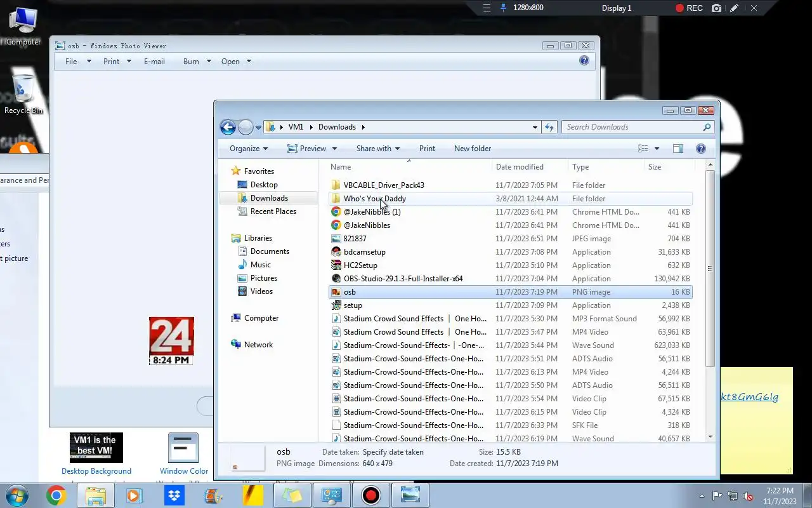
Task: Launch Chrome from the taskbar
Action: 56,495
